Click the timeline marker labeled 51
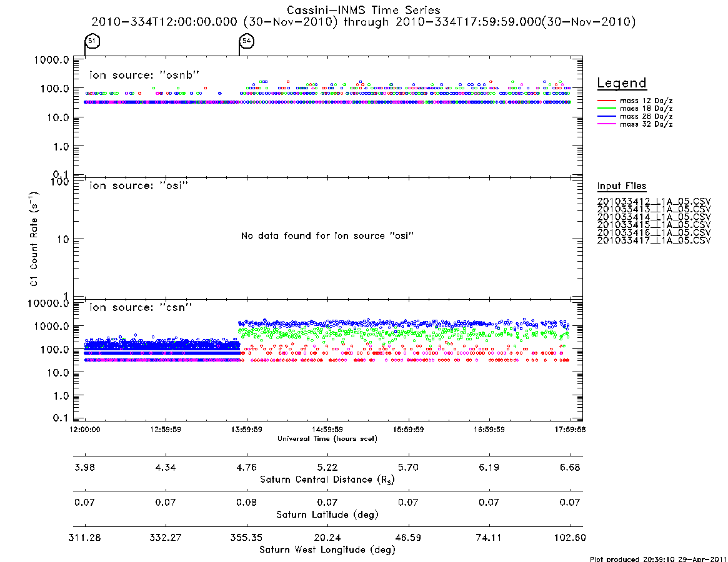 (x=92, y=41)
